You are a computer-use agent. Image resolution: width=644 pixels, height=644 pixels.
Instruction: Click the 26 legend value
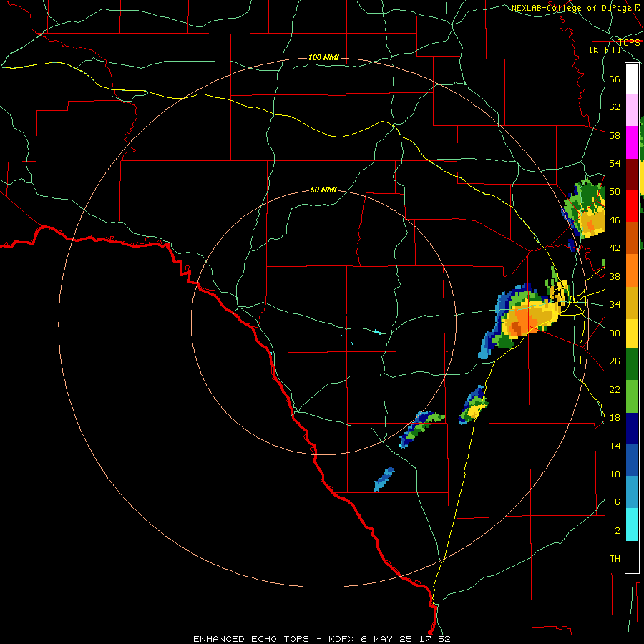pos(615,361)
